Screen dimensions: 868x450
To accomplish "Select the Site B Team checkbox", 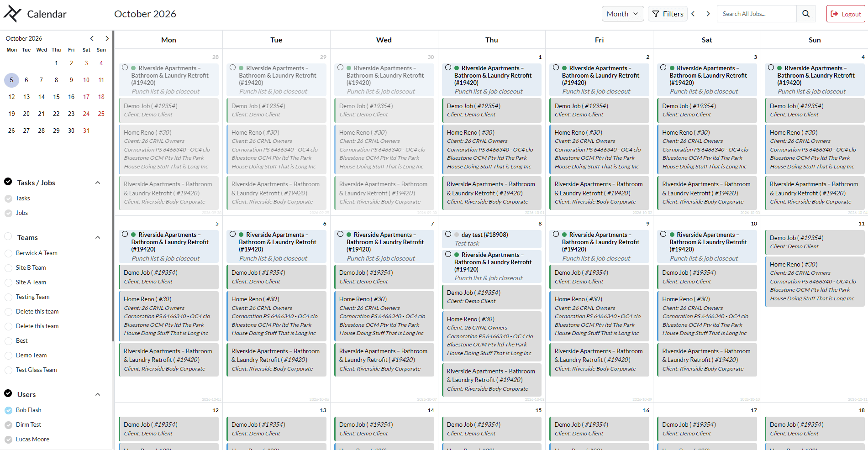I will 8,268.
